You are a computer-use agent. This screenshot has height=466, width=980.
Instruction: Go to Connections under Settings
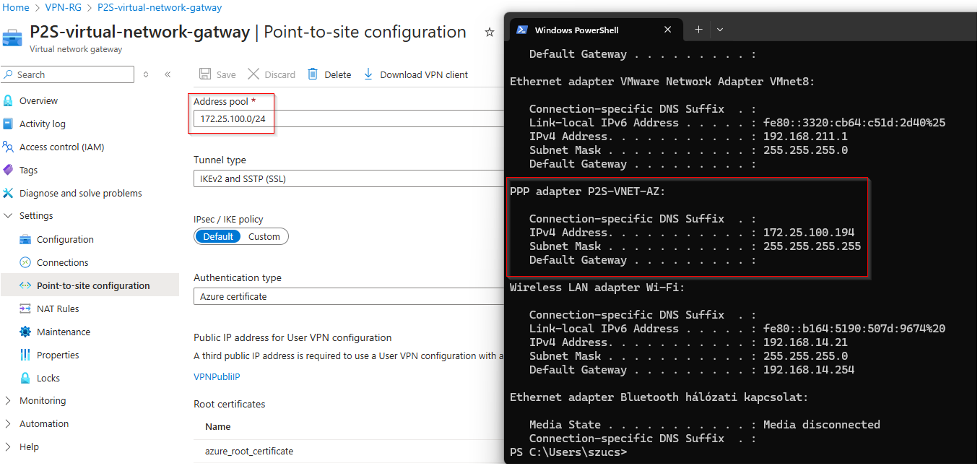[62, 262]
